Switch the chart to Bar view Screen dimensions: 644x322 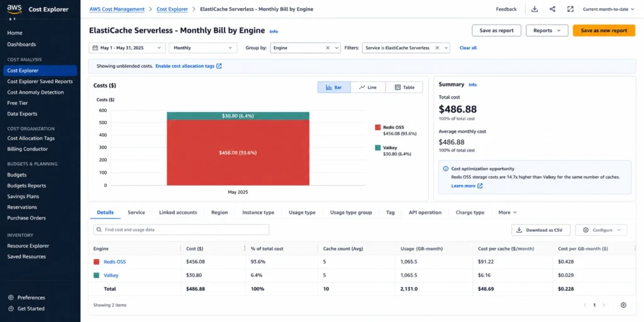[x=334, y=87]
